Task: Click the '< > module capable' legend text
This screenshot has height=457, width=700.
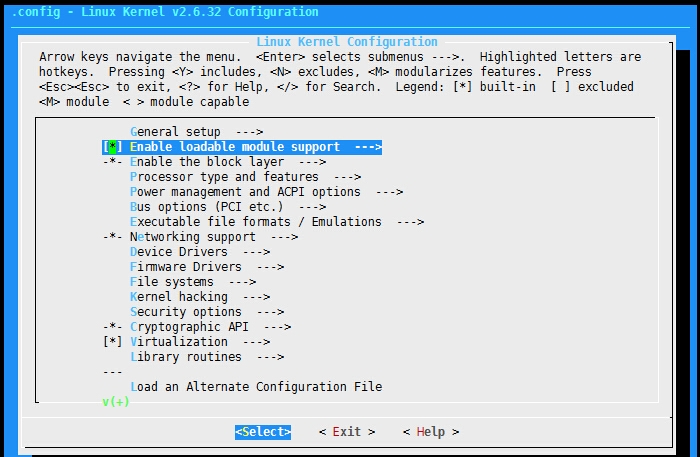Action: [x=186, y=102]
